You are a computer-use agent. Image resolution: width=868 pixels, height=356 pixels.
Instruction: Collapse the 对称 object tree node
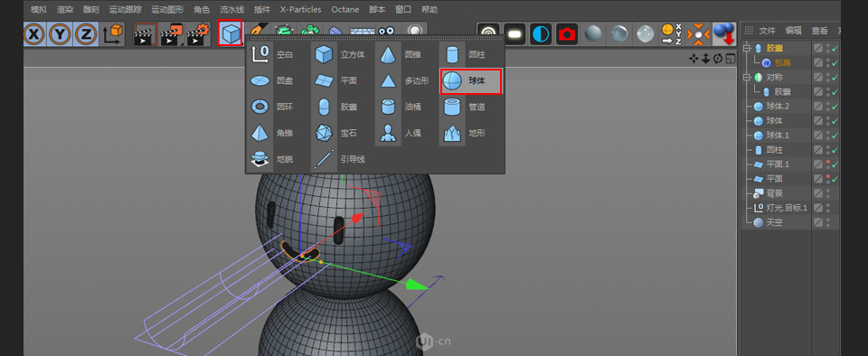click(747, 78)
